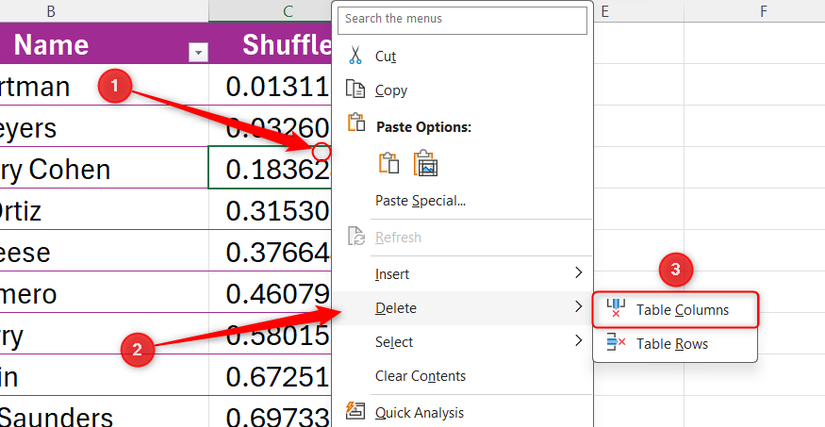Click the greyed Refresh icon
The image size is (825, 427).
(356, 237)
